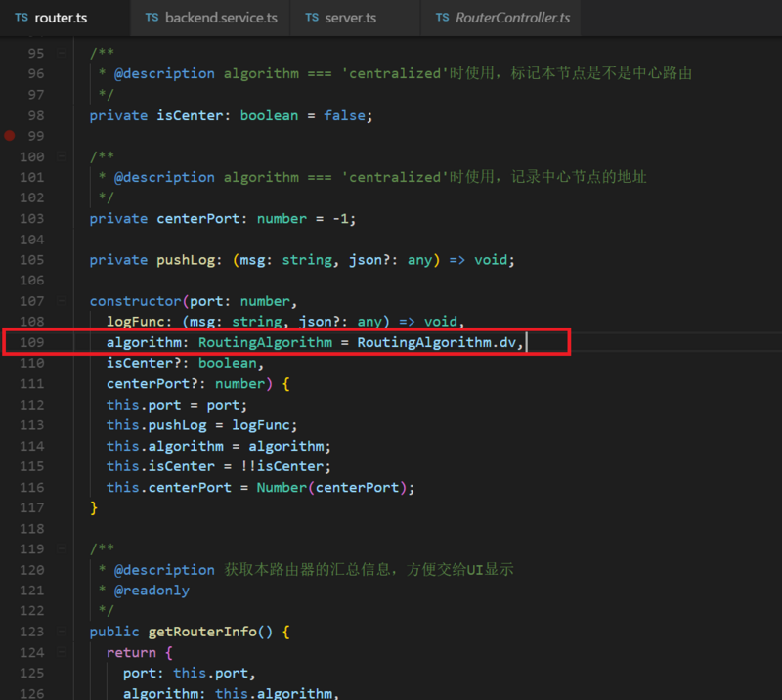Click '@description' tag on line 96

[x=164, y=74]
